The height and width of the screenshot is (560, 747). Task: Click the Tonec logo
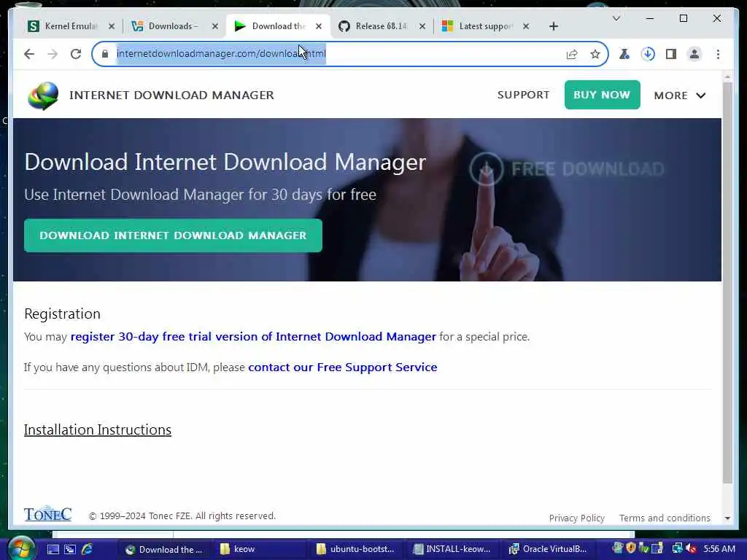coord(47,514)
